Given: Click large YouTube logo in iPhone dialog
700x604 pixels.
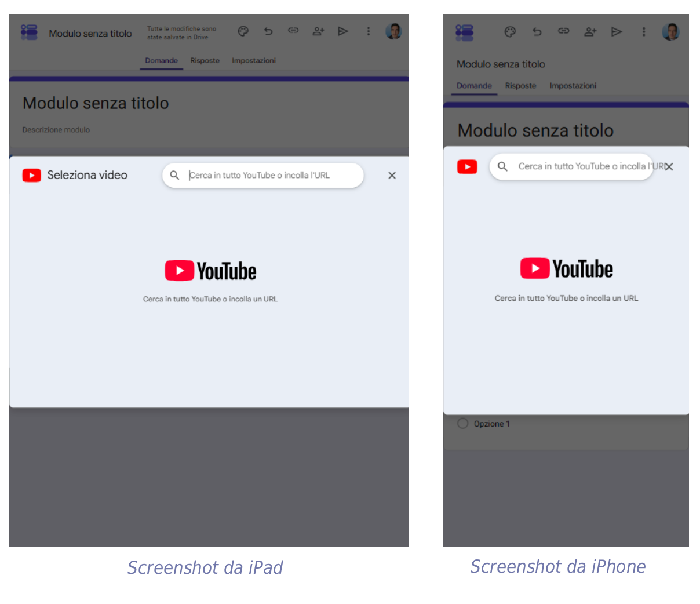Looking at the screenshot, I should (x=567, y=269).
